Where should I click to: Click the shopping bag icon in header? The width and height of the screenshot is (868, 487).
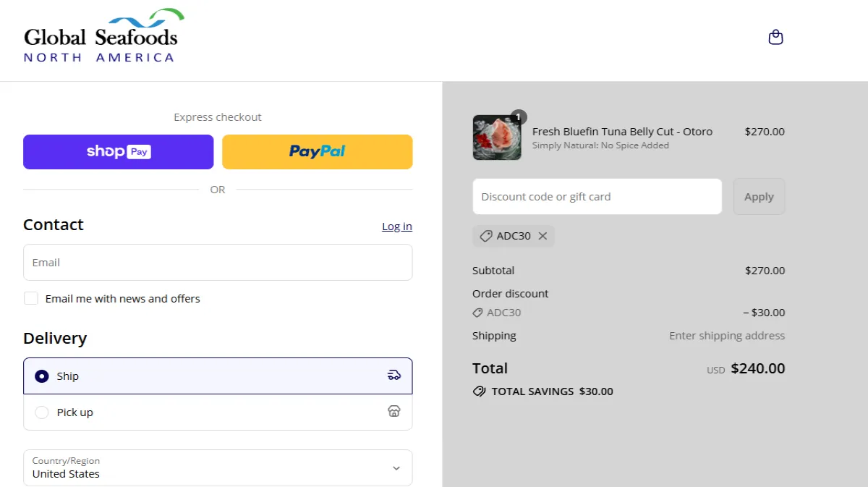pos(775,37)
